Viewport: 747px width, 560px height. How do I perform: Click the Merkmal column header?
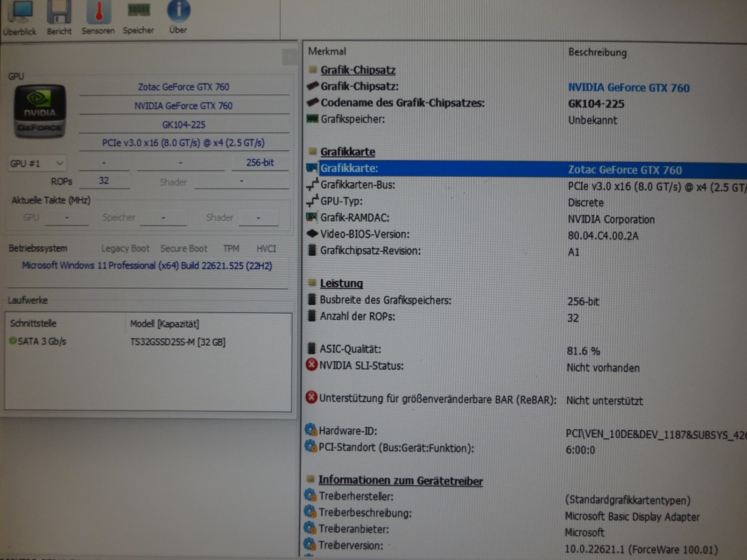(327, 51)
